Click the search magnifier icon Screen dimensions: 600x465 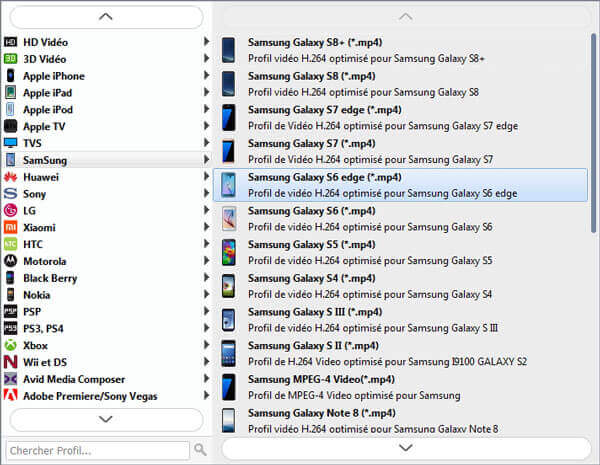(x=200, y=450)
